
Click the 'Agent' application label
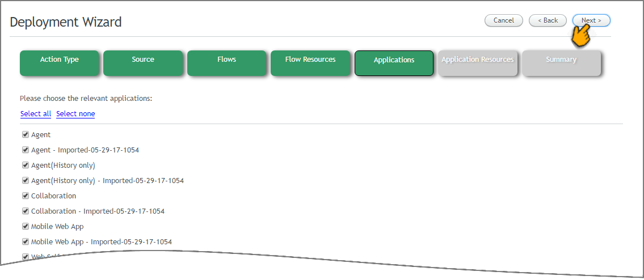[x=41, y=135]
